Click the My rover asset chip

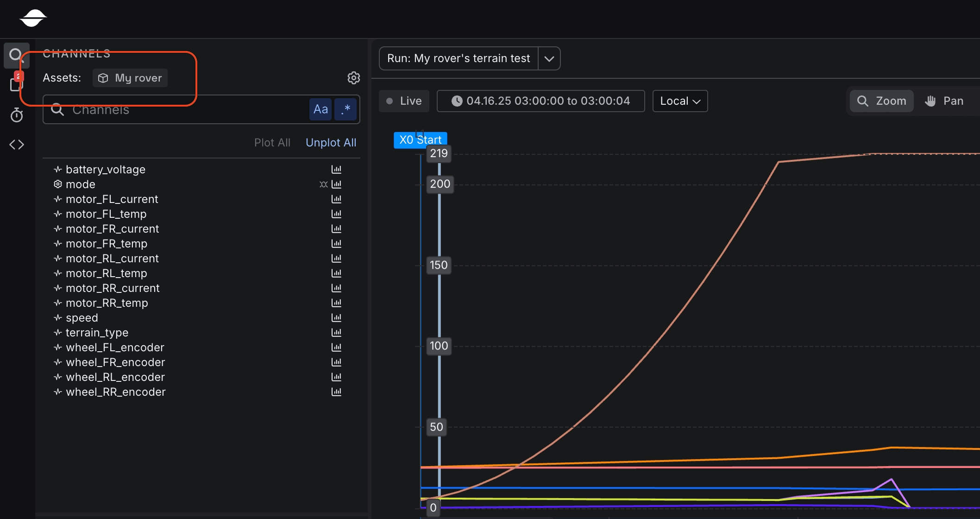[130, 78]
